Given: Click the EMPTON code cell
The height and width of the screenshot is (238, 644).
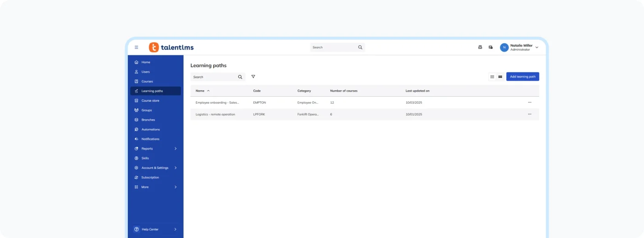Looking at the screenshot, I should point(259,102).
